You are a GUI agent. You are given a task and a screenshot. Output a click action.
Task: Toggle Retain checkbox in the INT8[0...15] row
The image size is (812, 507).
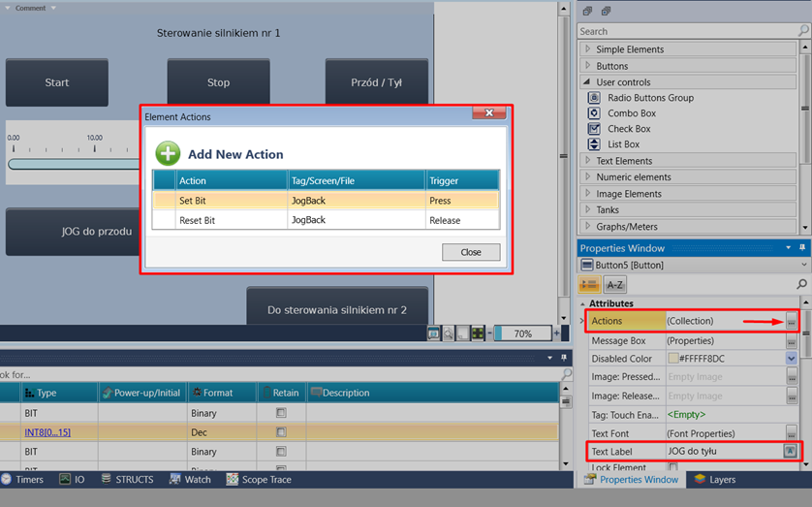(x=281, y=431)
